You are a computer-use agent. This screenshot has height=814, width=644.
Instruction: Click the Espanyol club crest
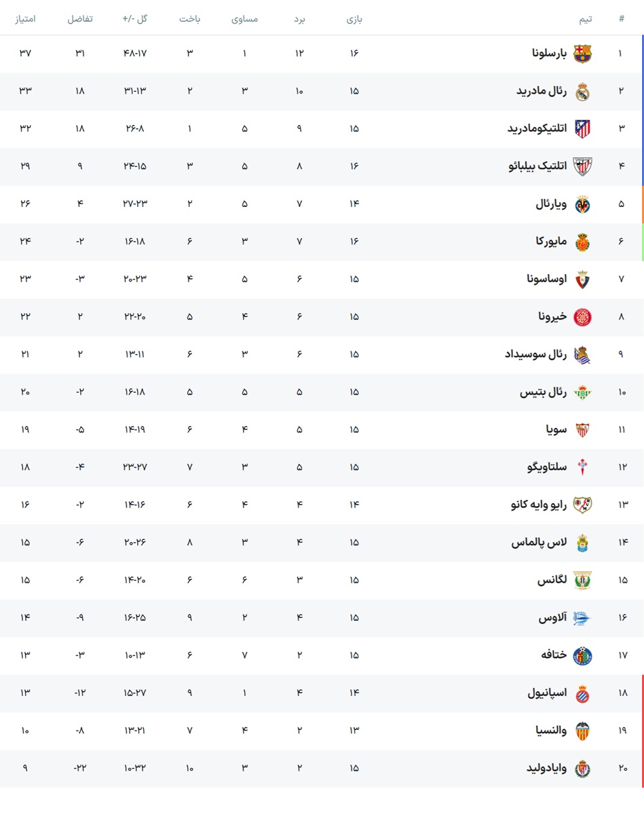click(582, 693)
